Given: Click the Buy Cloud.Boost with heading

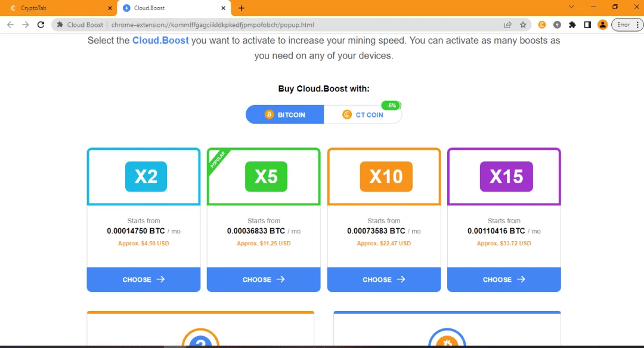Looking at the screenshot, I should pos(324,88).
